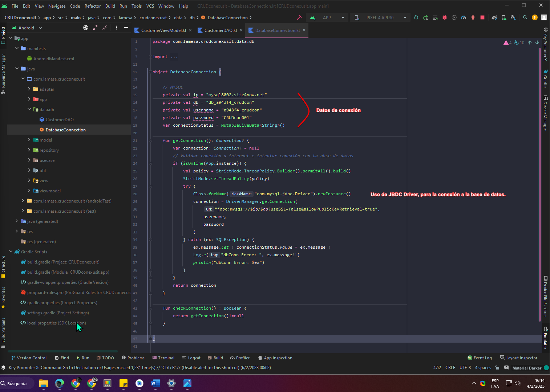550x392 pixels.
Task: Profile the app with the gauge icon
Action: 464,17
